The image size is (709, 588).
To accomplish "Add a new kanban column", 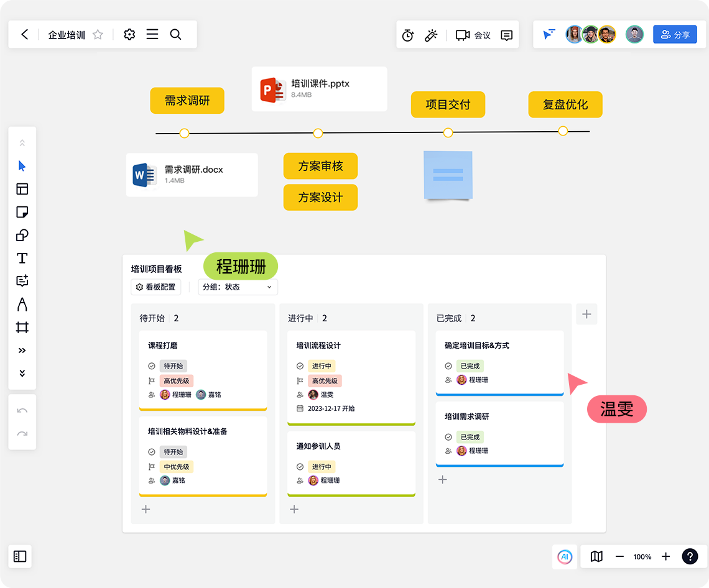I will click(586, 314).
